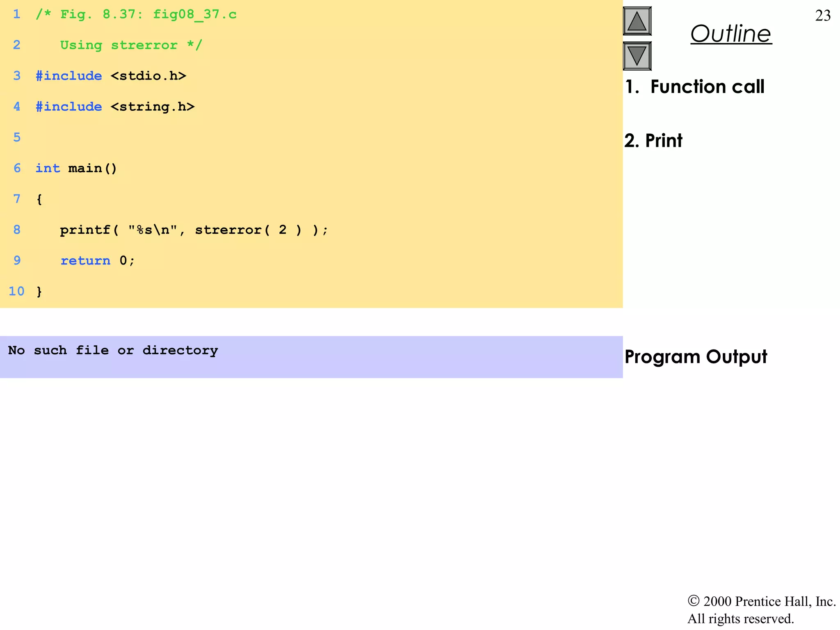The height and width of the screenshot is (630, 840).
Task: Click the '2. Print' outline item
Action: 653,141
